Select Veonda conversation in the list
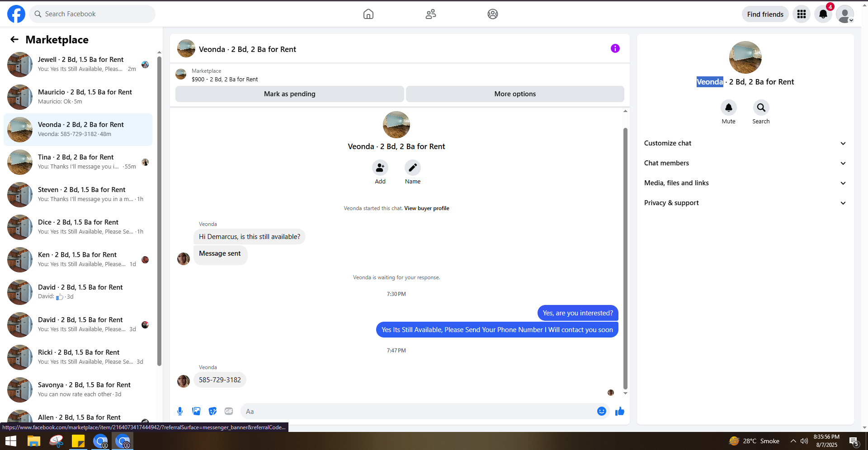The width and height of the screenshot is (868, 450). (x=78, y=130)
